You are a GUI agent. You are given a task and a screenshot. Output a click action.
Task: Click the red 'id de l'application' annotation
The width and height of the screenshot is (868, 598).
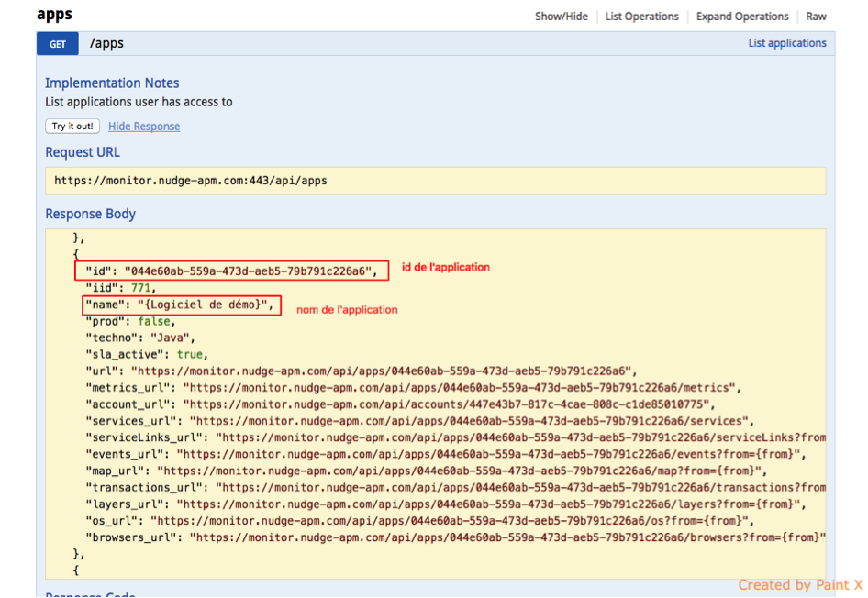pyautogui.click(x=446, y=267)
